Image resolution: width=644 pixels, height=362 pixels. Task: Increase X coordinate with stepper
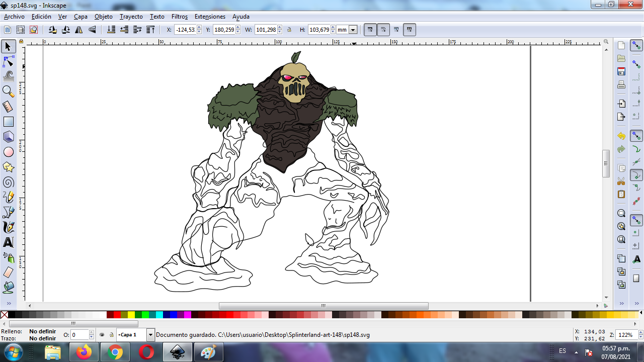(199, 28)
